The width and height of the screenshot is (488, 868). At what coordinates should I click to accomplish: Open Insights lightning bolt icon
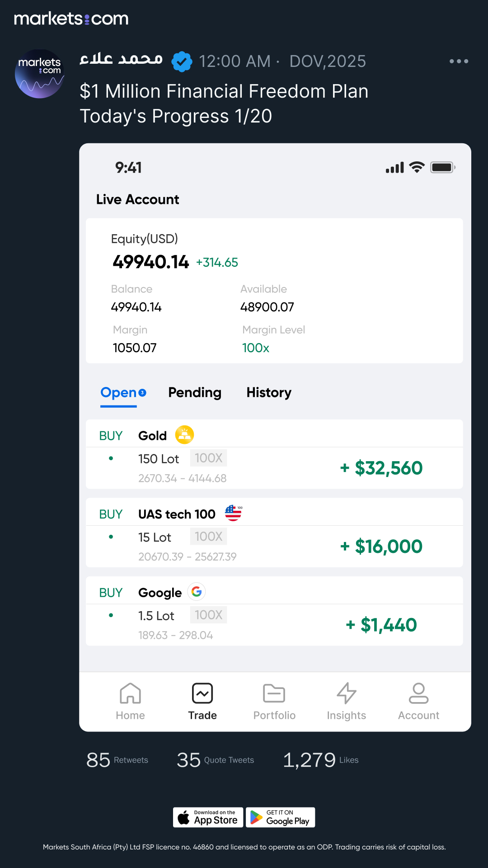(347, 693)
